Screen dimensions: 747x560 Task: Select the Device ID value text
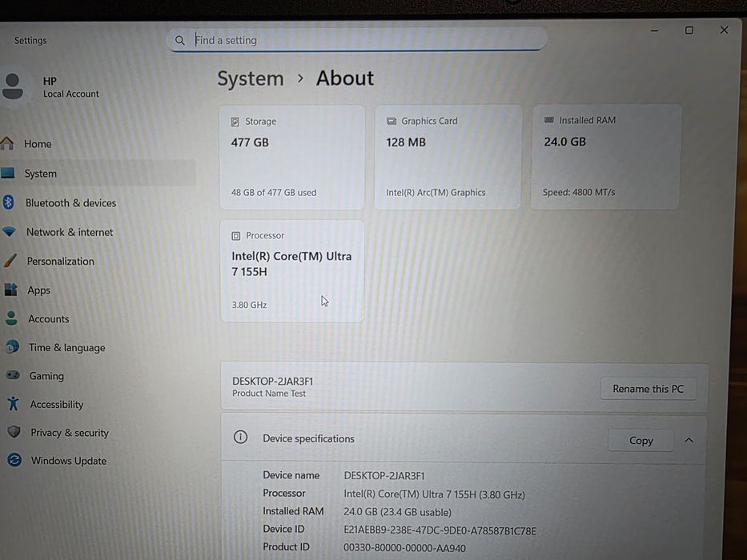440,530
